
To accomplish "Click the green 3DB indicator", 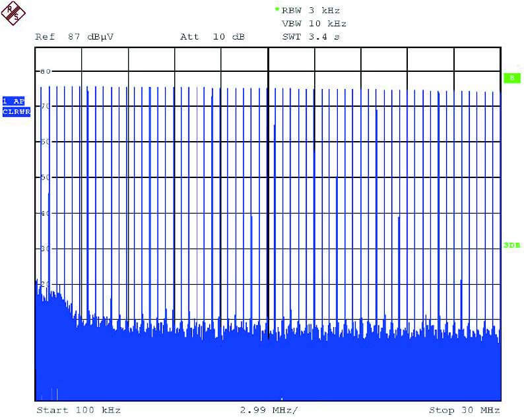I will 511,245.
